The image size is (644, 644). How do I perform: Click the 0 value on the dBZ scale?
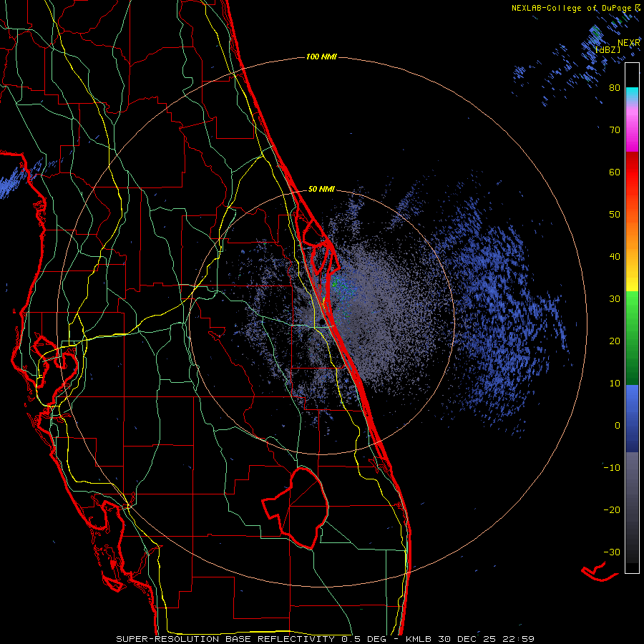618,426
